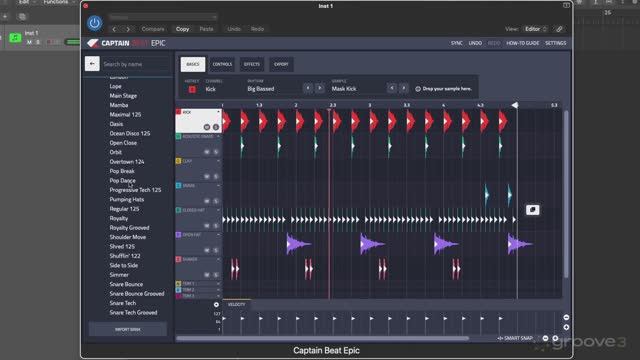Open the View Editor dropdown

coord(536,29)
